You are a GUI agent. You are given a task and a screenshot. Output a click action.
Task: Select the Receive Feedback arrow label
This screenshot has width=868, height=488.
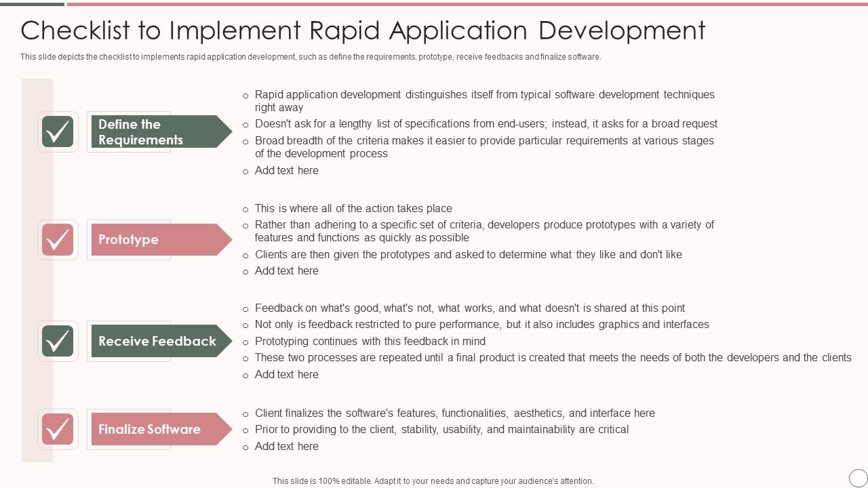click(x=161, y=341)
